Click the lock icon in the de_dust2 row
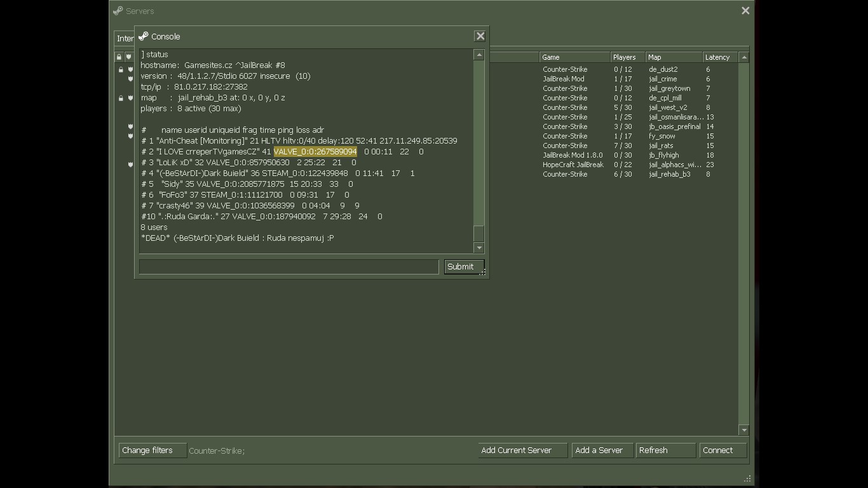Screen dimensions: 868x488 pos(121,69)
